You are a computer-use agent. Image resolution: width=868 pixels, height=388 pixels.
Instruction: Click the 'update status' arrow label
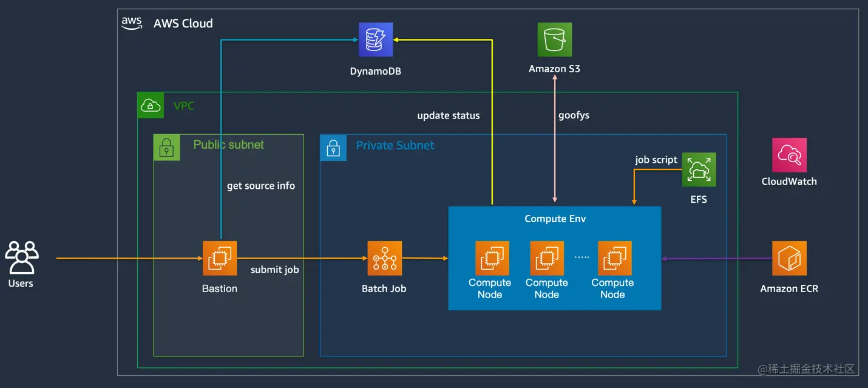[449, 115]
